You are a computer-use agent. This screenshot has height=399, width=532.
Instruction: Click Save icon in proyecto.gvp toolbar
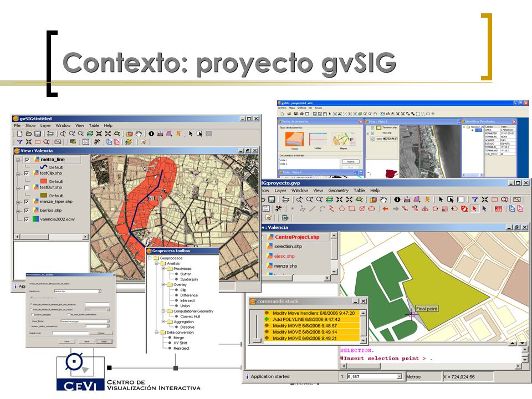[272, 199]
